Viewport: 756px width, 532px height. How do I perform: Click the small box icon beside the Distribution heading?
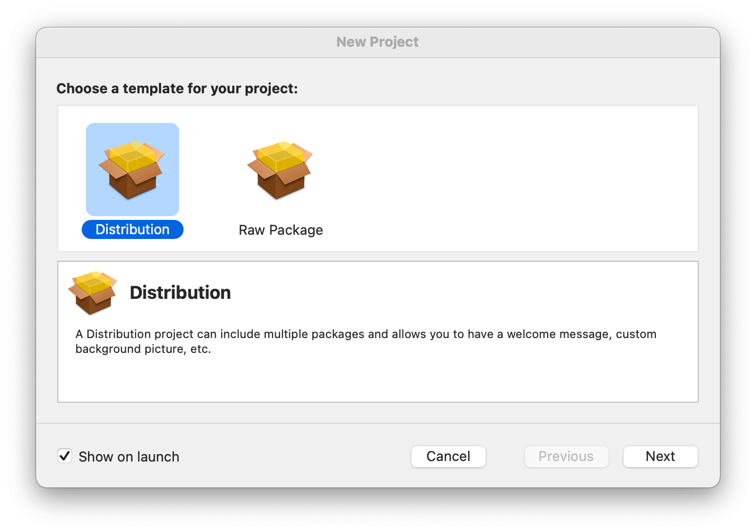(x=92, y=292)
